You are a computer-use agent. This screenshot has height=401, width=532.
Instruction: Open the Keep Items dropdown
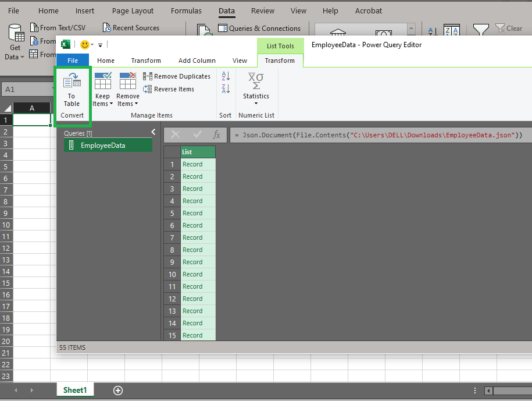tap(102, 90)
